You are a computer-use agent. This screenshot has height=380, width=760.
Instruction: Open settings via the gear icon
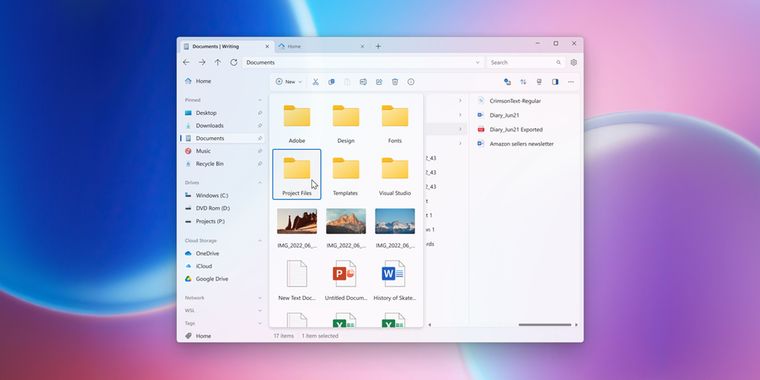[x=574, y=63]
